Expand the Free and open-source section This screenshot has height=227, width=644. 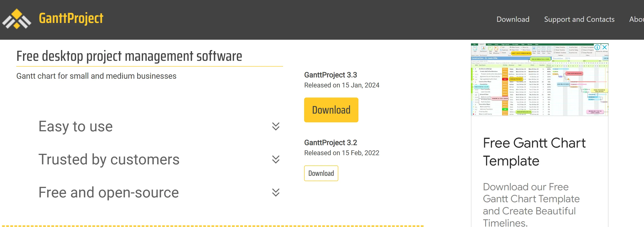pyautogui.click(x=276, y=193)
